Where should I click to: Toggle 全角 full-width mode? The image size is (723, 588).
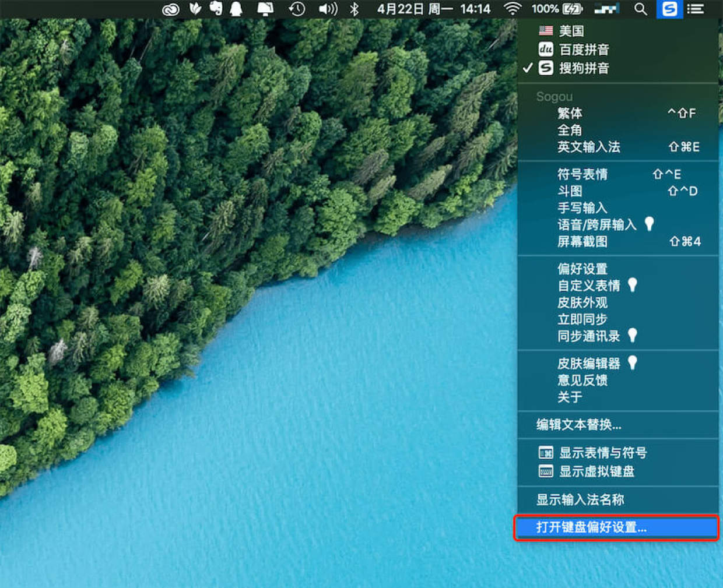click(618, 130)
